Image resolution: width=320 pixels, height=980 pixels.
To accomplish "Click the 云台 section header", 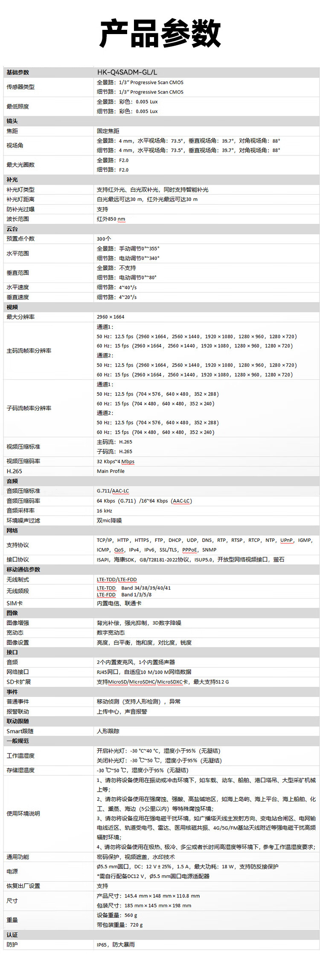I will click(x=12, y=229).
